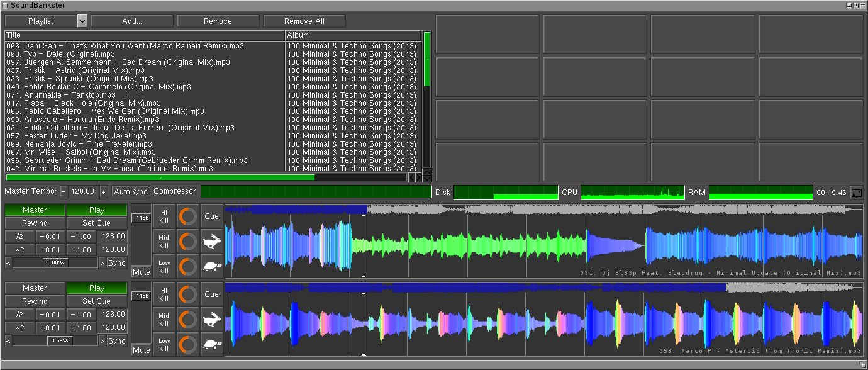Enable Master on the second deck

pos(35,288)
